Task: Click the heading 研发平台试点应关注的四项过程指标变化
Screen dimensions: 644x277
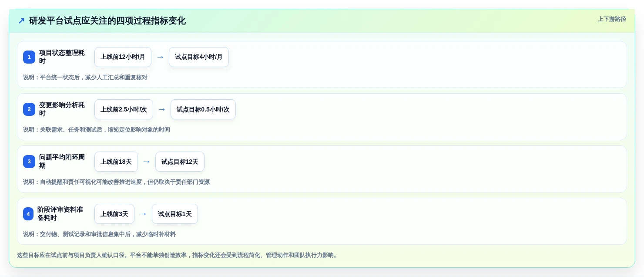Action: coord(107,21)
